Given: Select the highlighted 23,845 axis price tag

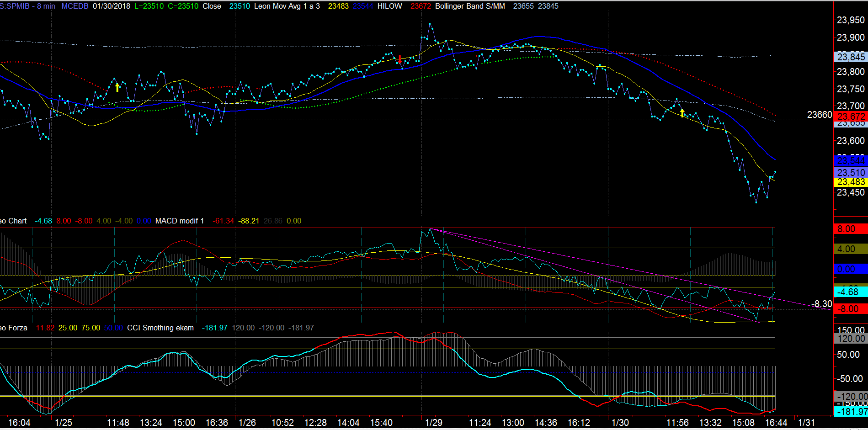Looking at the screenshot, I should pos(851,57).
